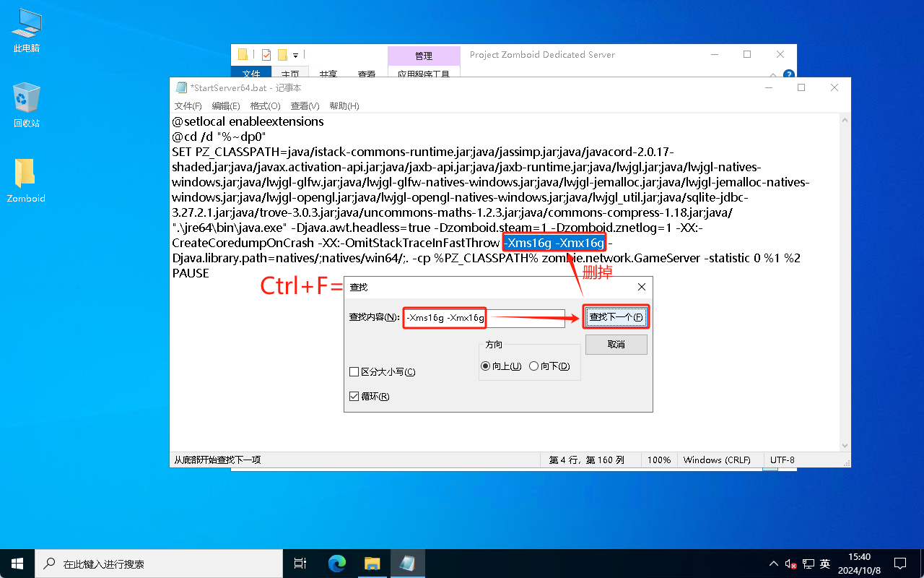The image size is (924, 578).
Task: Click the Explorer help question mark icon
Action: (789, 74)
